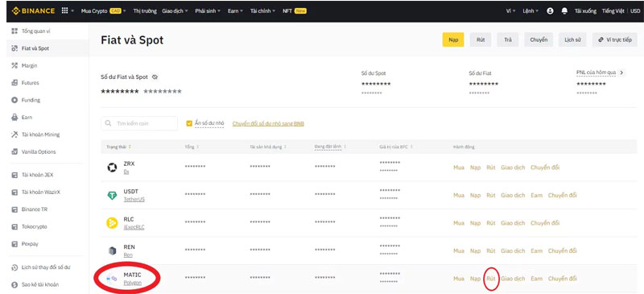Expand PNL của hôm qua arrow
Screen dimensions: 644x294
[x=621, y=72]
